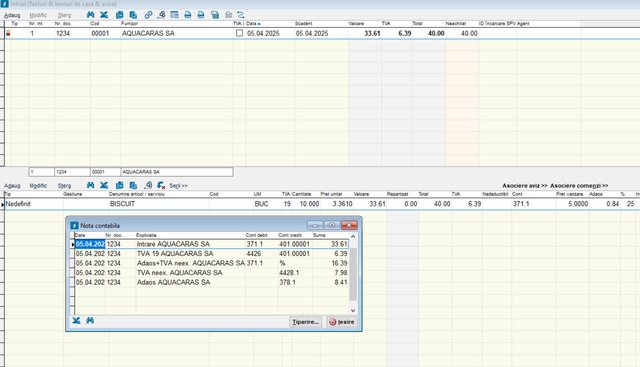Click Modific in the top invoice toolbar
This screenshot has width=640, height=367.
point(38,15)
